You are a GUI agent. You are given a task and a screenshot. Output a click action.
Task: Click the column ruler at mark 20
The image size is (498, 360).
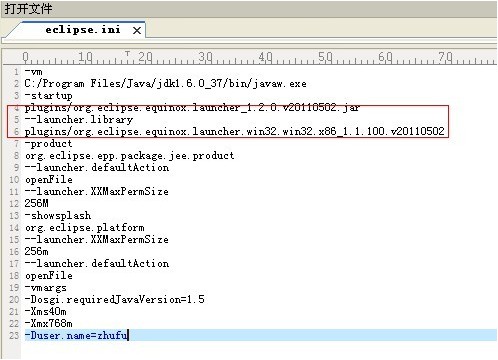pyautogui.click(x=145, y=57)
